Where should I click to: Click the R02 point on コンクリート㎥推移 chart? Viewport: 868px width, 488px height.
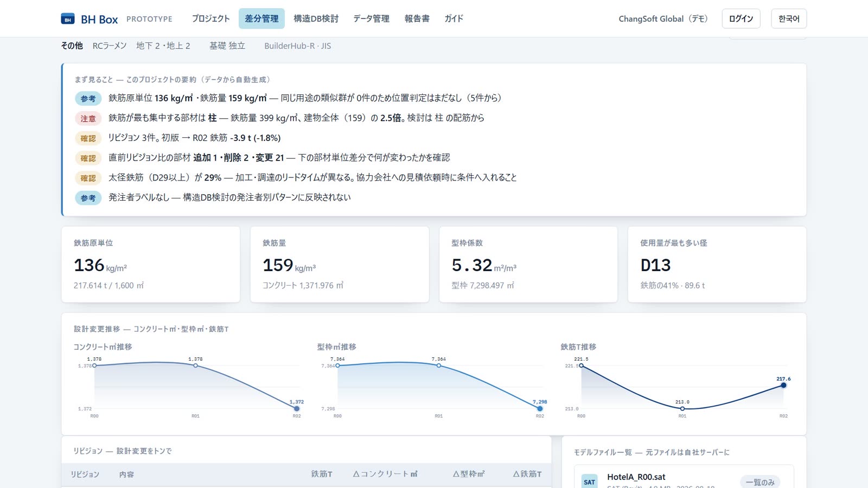[x=296, y=409]
